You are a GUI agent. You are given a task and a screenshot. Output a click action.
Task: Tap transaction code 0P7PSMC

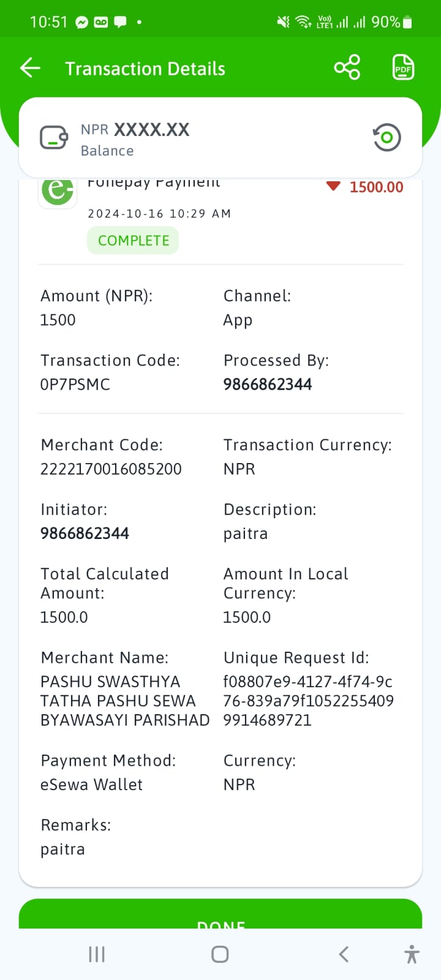(x=75, y=384)
